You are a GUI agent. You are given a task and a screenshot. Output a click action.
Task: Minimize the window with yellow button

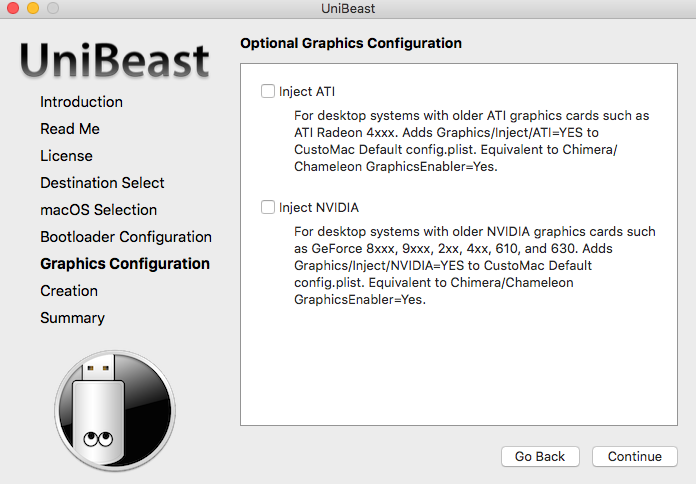[x=33, y=8]
